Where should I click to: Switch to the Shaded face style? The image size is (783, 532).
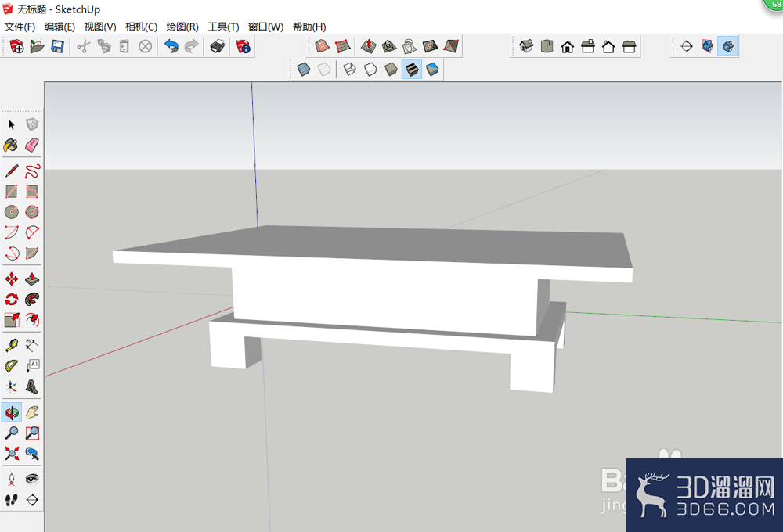pyautogui.click(x=391, y=69)
